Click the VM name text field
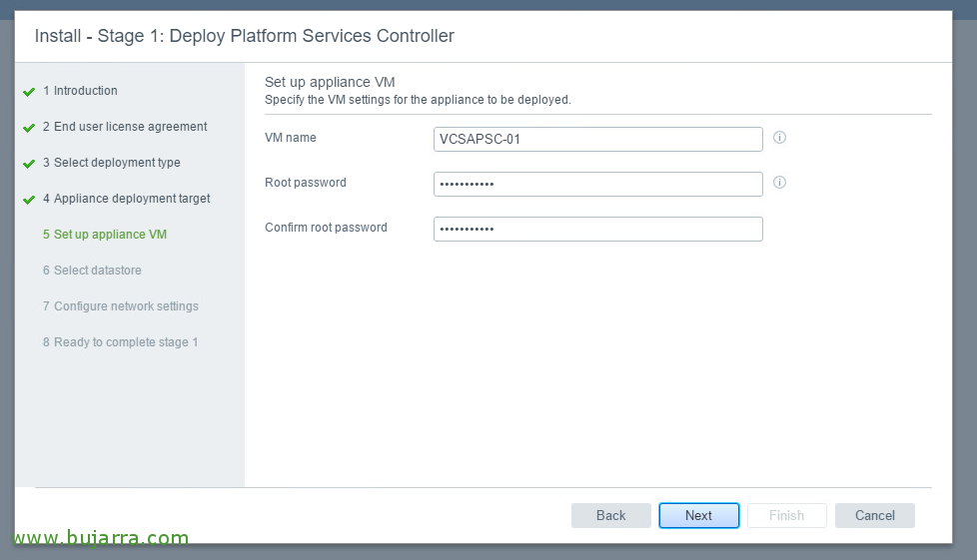Image resolution: width=977 pixels, height=560 pixels. coord(597,139)
